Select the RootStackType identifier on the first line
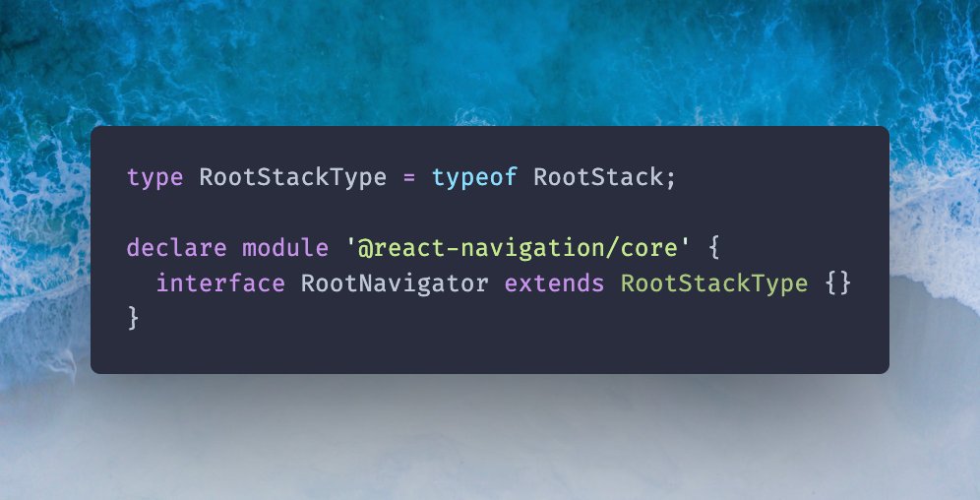980x500 pixels. (292, 178)
